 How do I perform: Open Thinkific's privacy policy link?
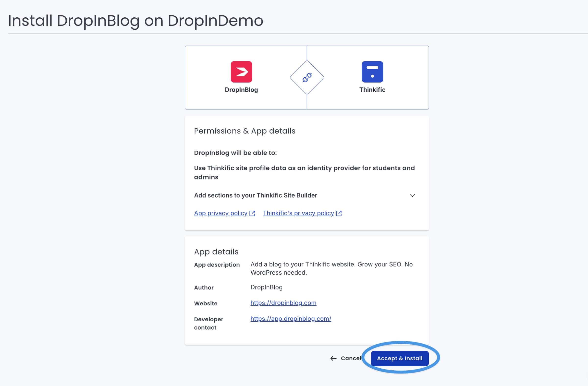298,213
